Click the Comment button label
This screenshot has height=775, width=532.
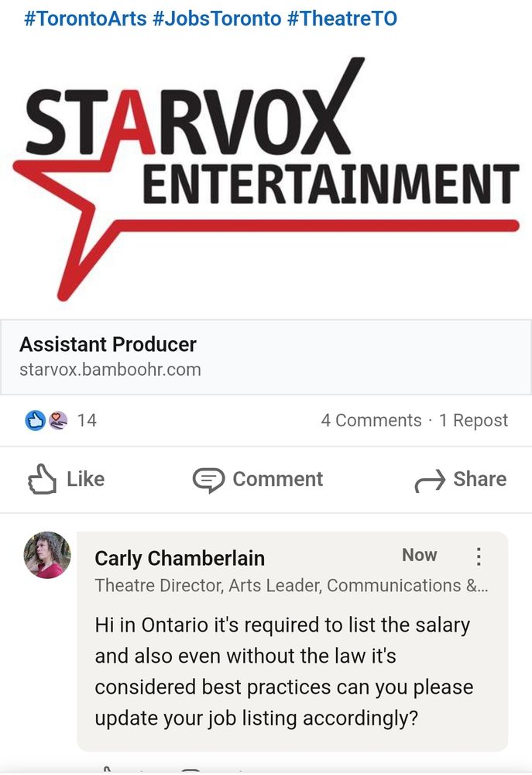click(x=277, y=479)
